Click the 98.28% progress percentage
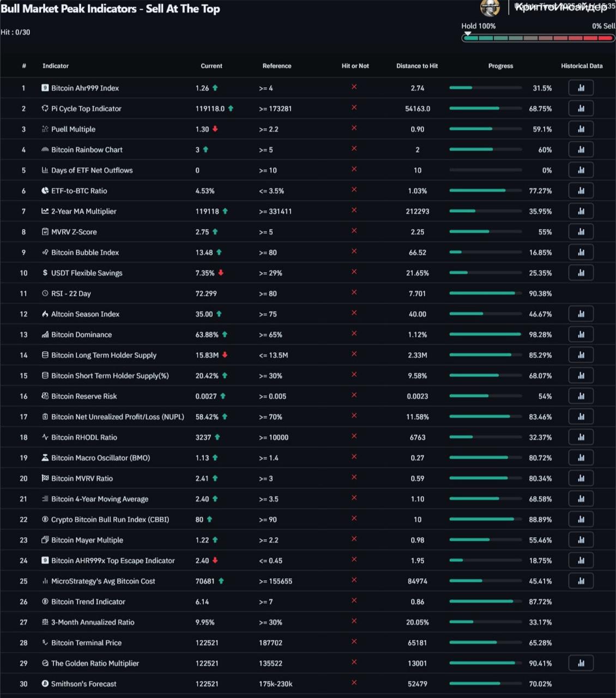Image resolution: width=616 pixels, height=698 pixels. pos(540,334)
